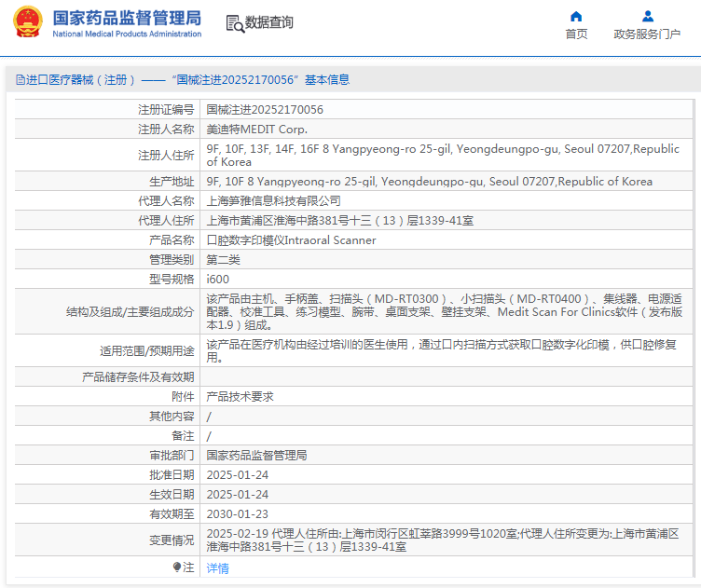Viewport: 701px width, 588px height.
Task: Click the 变更情况 row label
Action: [x=172, y=540]
